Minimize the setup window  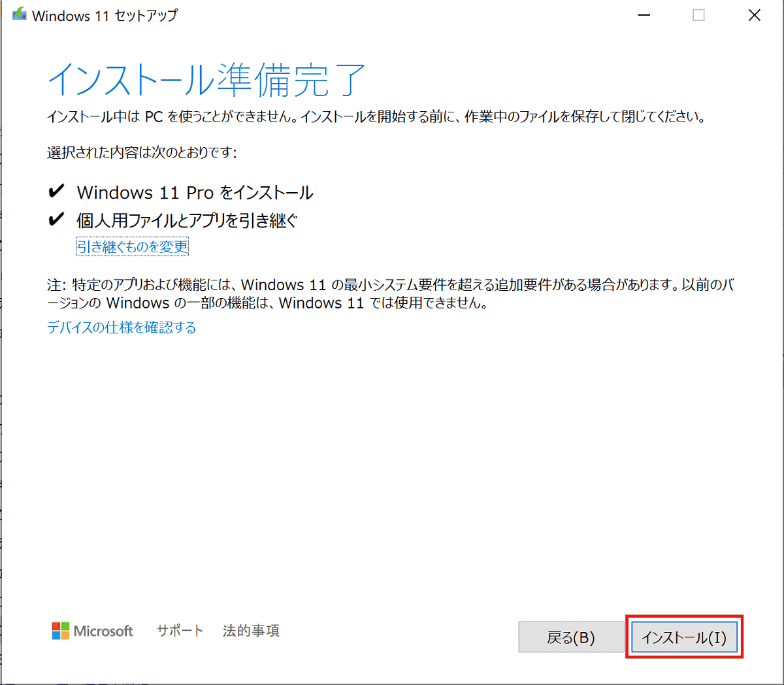tap(644, 15)
